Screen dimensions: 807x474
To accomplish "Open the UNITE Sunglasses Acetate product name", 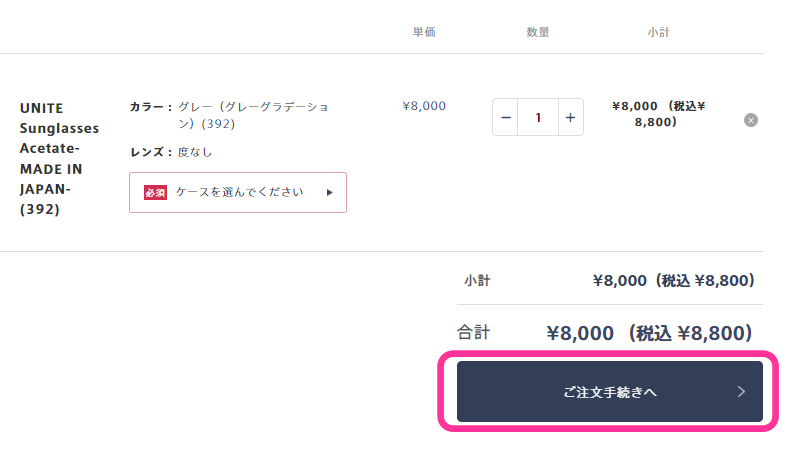I will (x=59, y=159).
